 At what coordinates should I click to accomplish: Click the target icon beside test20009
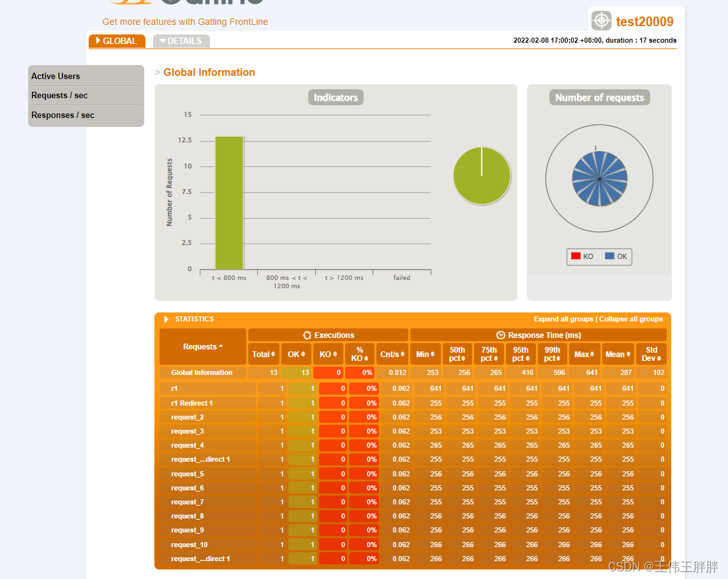(601, 20)
